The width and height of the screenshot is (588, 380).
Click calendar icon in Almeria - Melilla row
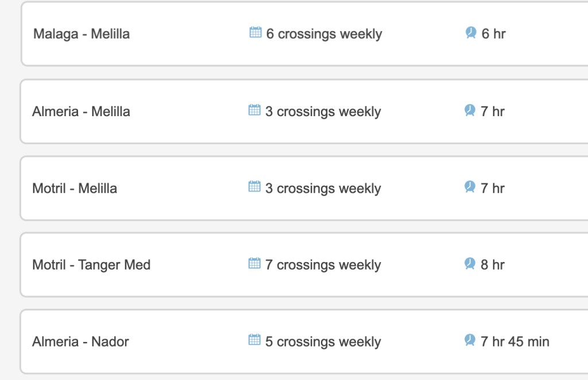(254, 110)
